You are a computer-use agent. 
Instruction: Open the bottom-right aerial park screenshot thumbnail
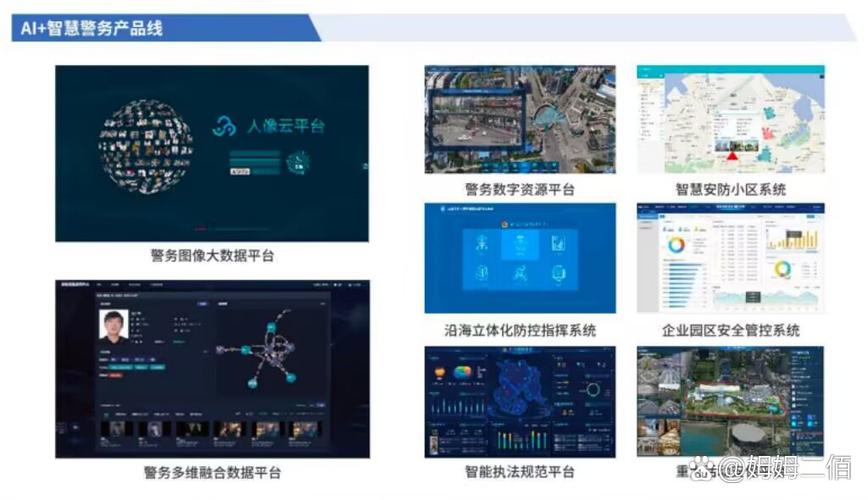[x=730, y=401]
